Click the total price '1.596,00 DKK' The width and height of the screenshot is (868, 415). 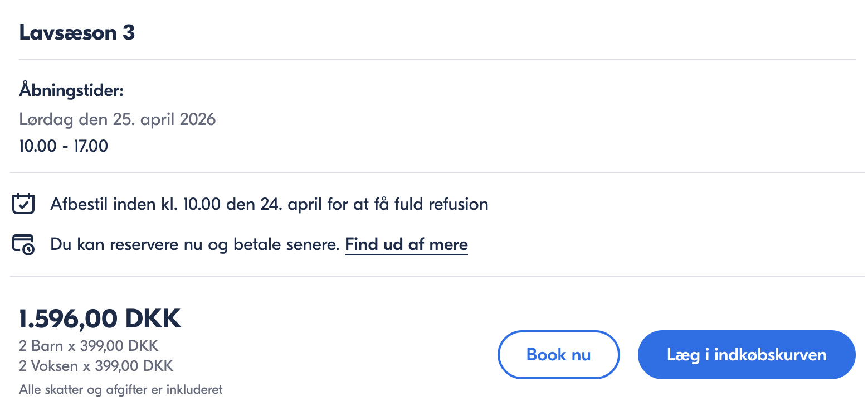(100, 319)
